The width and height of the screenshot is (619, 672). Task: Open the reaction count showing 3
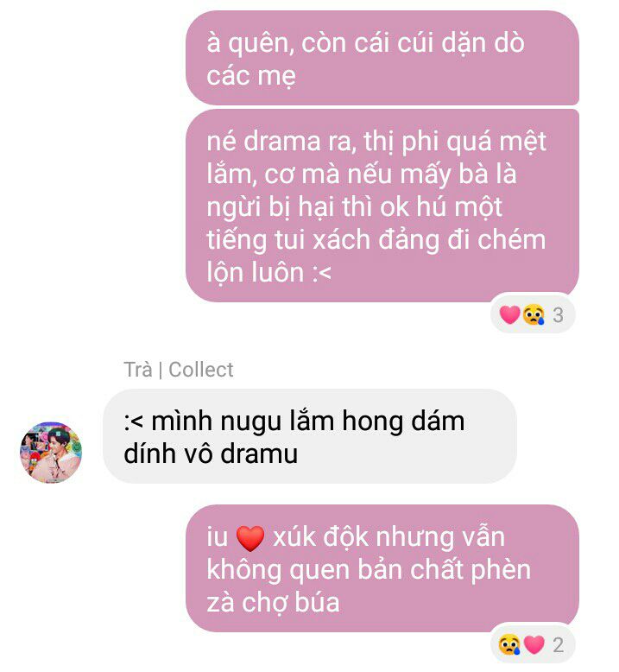pyautogui.click(x=558, y=315)
